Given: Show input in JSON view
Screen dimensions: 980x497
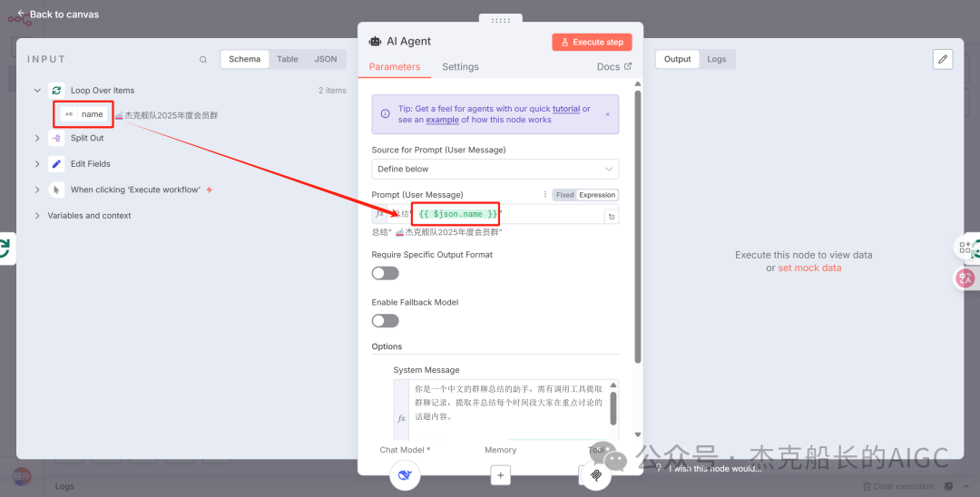Looking at the screenshot, I should (326, 59).
